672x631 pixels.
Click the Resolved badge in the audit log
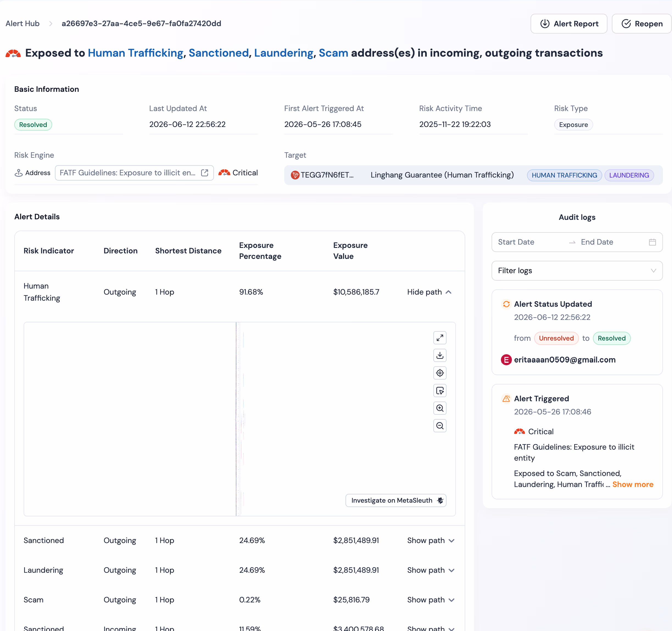pyautogui.click(x=612, y=338)
